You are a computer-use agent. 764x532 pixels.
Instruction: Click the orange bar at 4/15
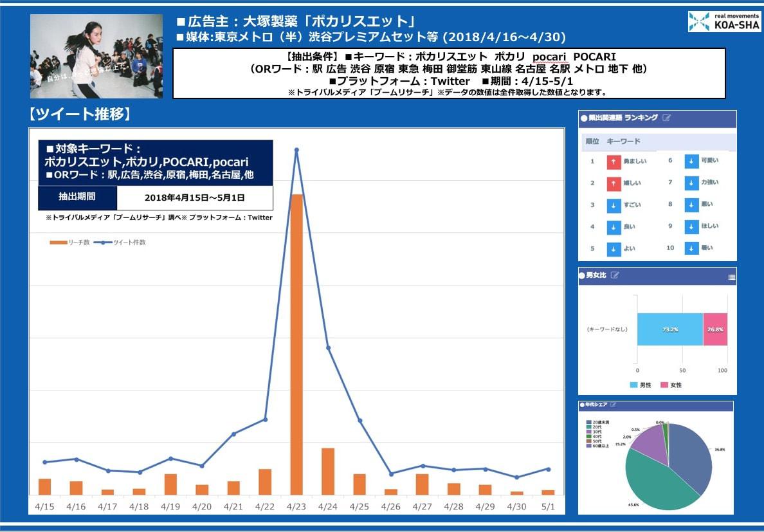click(x=45, y=487)
